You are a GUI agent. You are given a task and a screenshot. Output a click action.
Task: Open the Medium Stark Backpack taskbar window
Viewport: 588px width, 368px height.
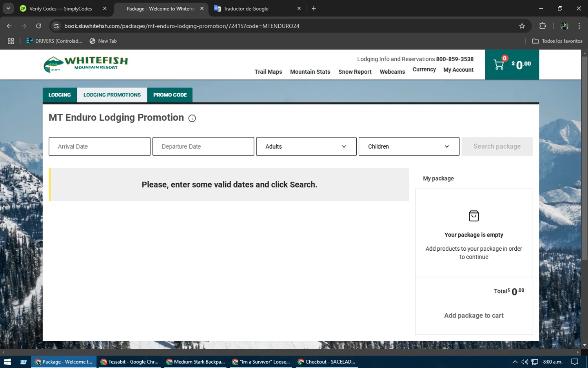point(195,362)
